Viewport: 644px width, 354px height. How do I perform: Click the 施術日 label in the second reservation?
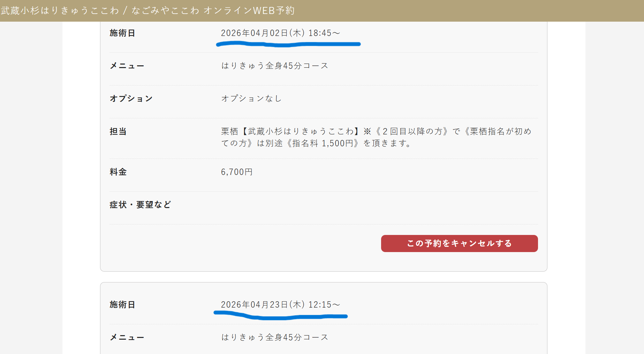tap(122, 305)
